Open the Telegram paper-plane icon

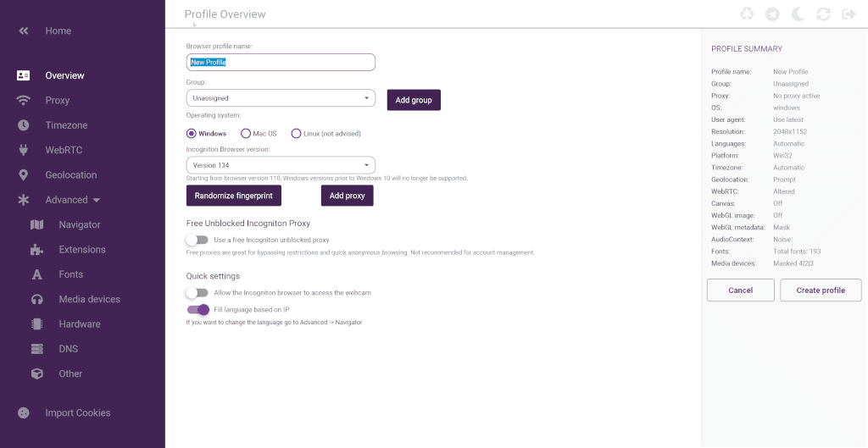[x=772, y=14]
